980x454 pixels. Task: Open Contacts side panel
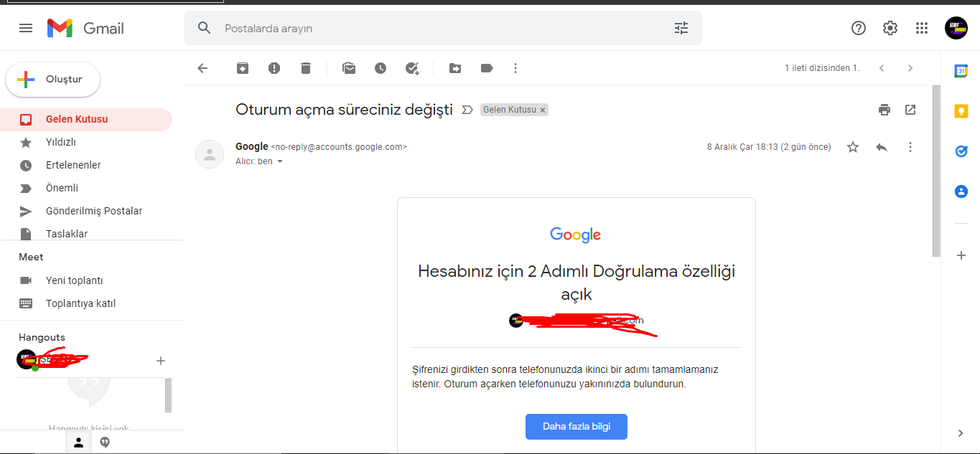(x=961, y=191)
